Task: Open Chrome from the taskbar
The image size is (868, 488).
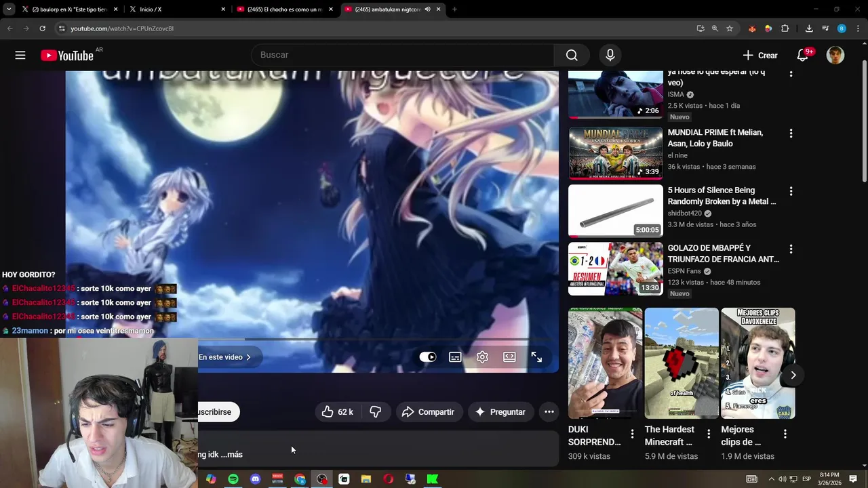Action: coord(300,479)
